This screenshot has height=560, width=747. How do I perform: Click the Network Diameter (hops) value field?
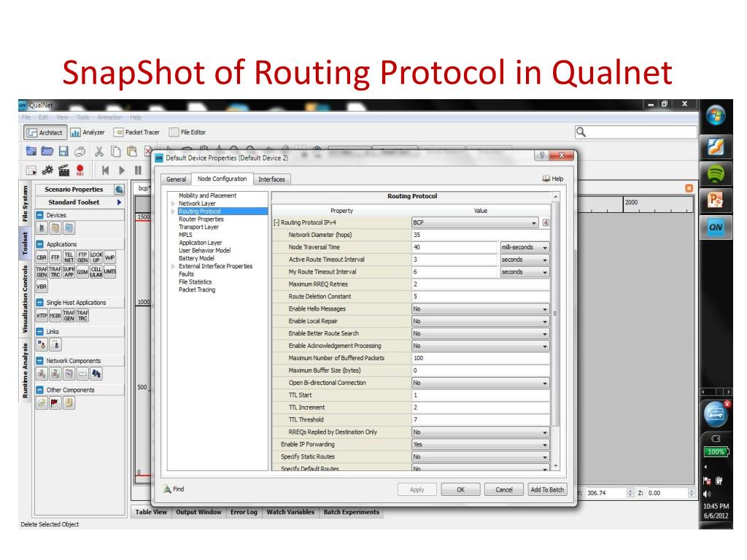[x=480, y=235]
